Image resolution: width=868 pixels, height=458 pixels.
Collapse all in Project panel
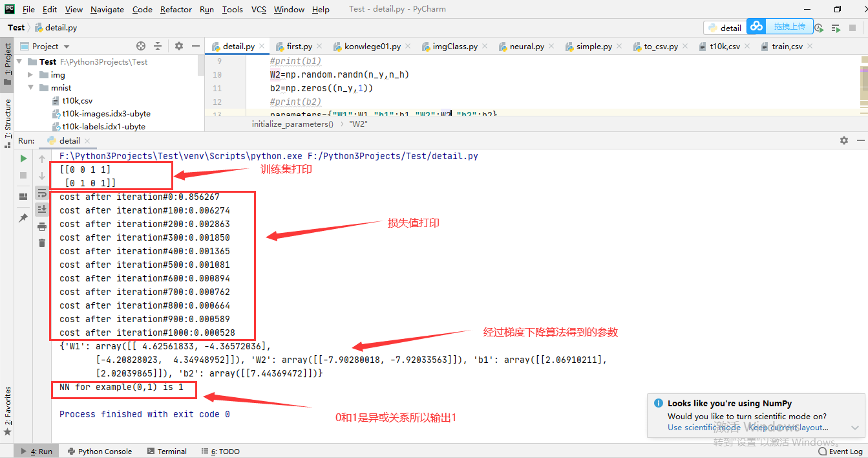158,46
